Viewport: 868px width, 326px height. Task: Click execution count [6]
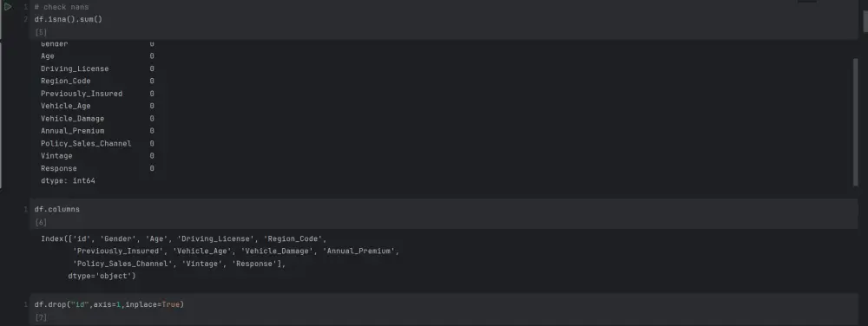pos(41,222)
